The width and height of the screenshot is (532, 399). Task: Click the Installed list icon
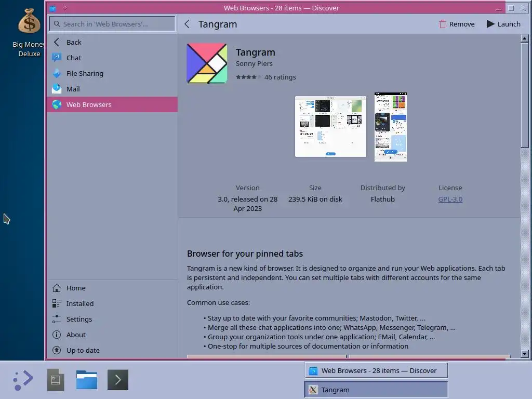[57, 303]
